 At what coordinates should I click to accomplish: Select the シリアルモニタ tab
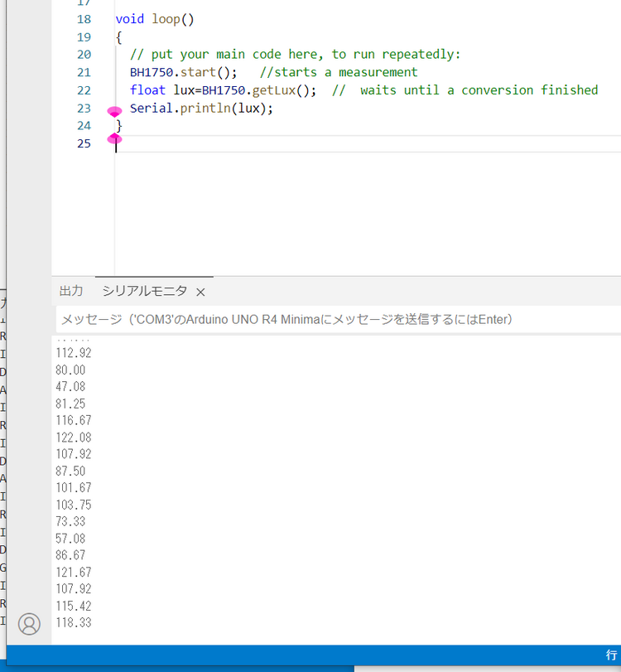pos(144,291)
